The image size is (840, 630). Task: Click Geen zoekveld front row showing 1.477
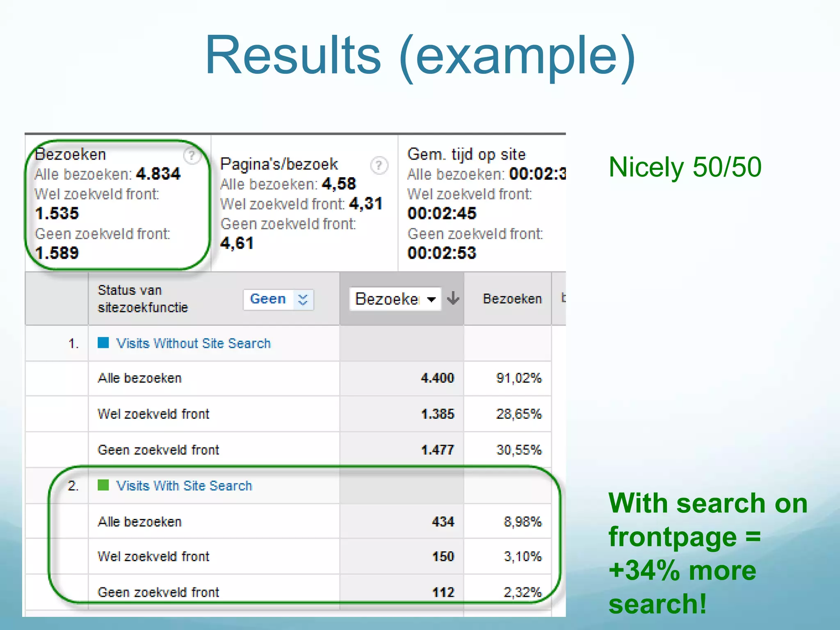click(x=158, y=450)
